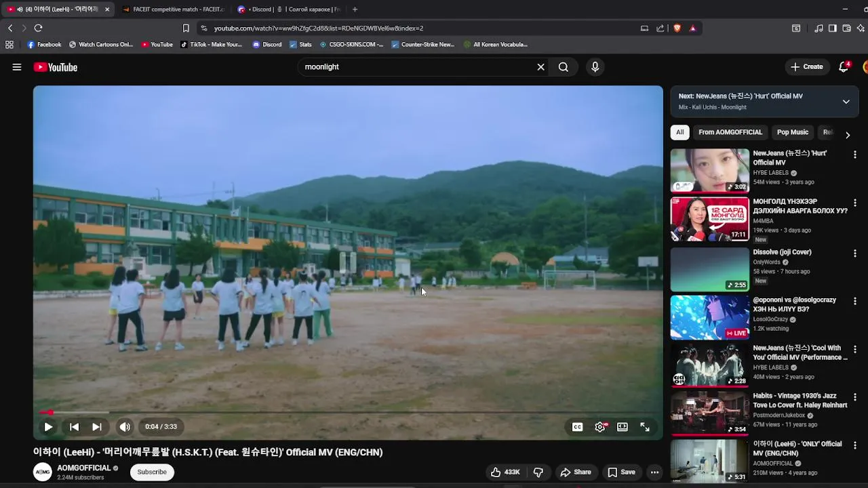
Task: Toggle the browser sidebar panel
Action: coord(833,28)
